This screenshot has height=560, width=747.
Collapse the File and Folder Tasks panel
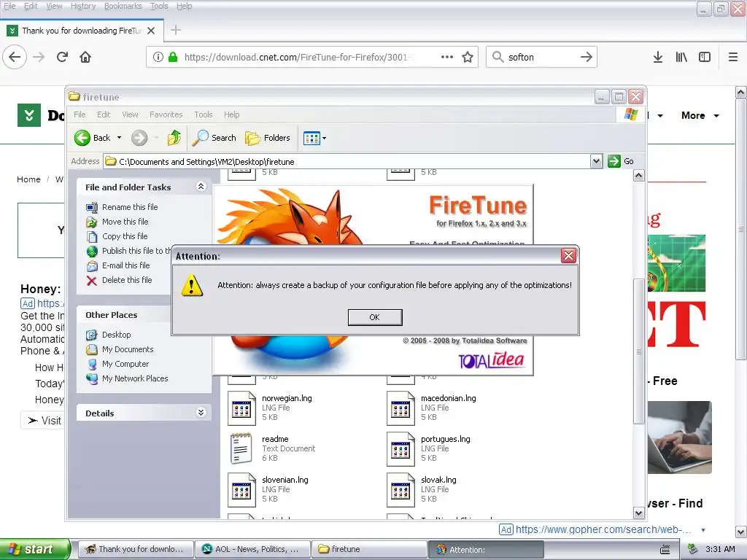coord(201,187)
